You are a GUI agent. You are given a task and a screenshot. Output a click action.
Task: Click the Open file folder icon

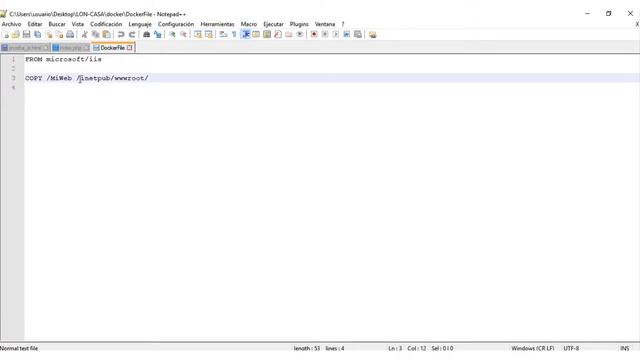(16, 35)
